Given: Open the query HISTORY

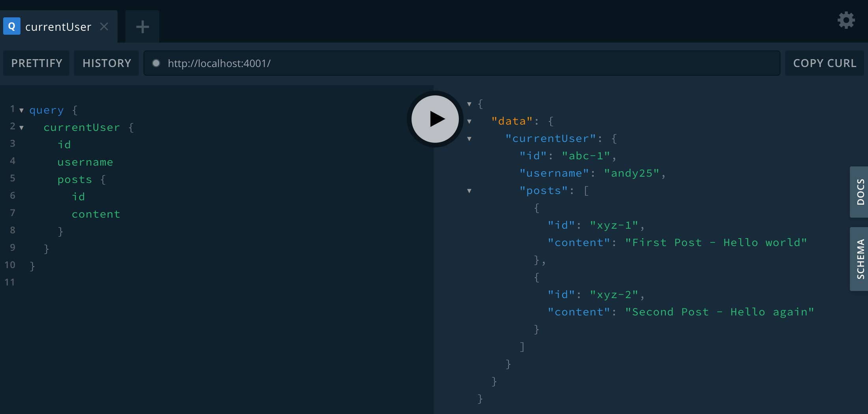Looking at the screenshot, I should (x=106, y=63).
